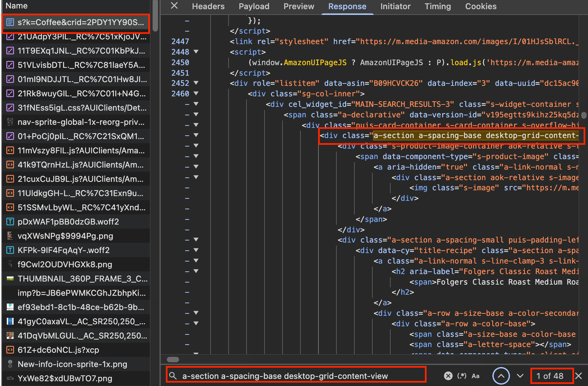Clear the search field text
Image resolution: width=588 pixels, height=386 pixels.
[x=448, y=376]
